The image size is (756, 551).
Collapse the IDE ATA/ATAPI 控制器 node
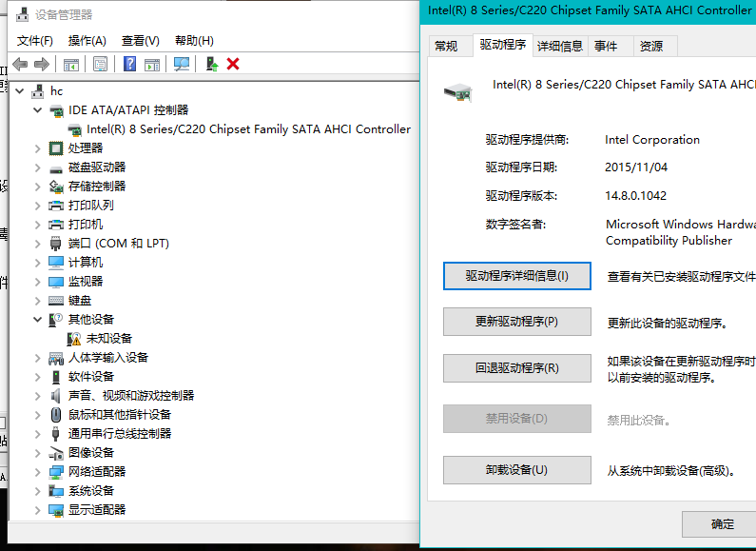click(x=38, y=110)
